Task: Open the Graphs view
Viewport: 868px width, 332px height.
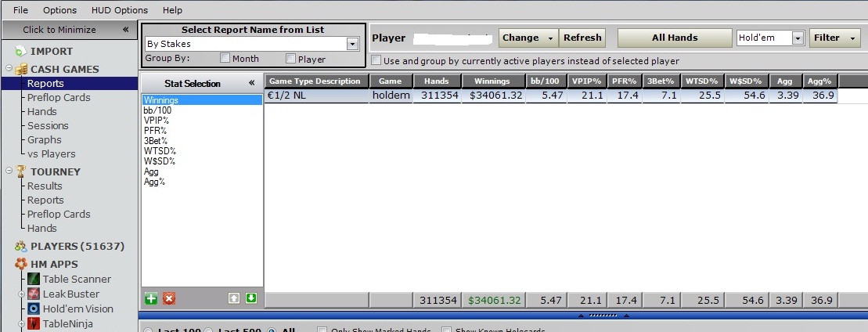Action: [x=45, y=139]
